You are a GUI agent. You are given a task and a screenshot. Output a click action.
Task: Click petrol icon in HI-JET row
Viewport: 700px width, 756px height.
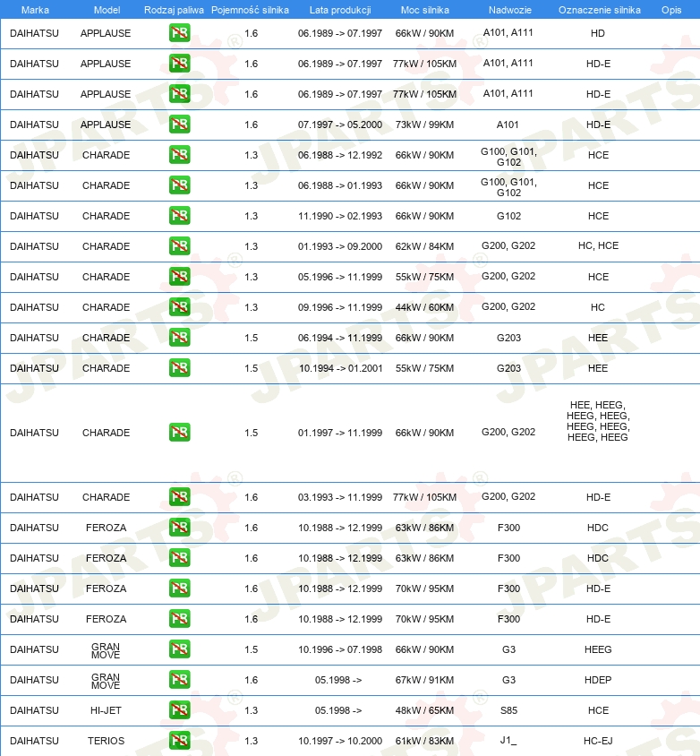tap(180, 709)
